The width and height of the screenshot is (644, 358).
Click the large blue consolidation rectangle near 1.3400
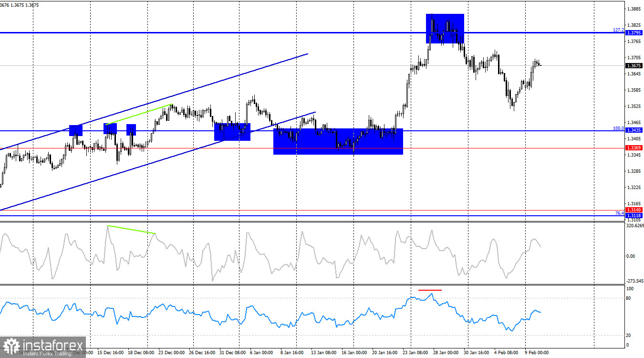(338, 142)
